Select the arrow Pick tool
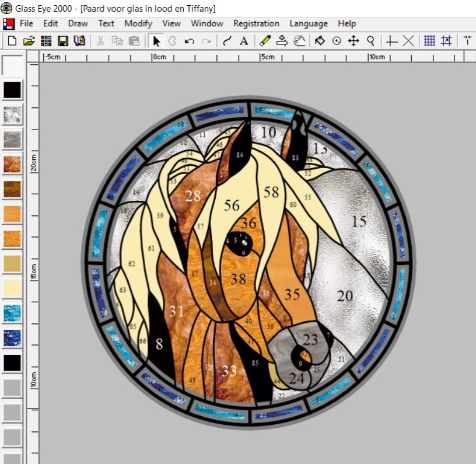Image resolution: width=476 pixels, height=464 pixels. tap(156, 41)
